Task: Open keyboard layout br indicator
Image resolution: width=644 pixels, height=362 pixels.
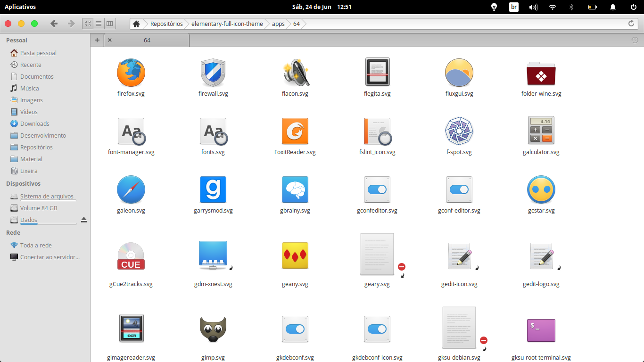Action: tap(514, 7)
